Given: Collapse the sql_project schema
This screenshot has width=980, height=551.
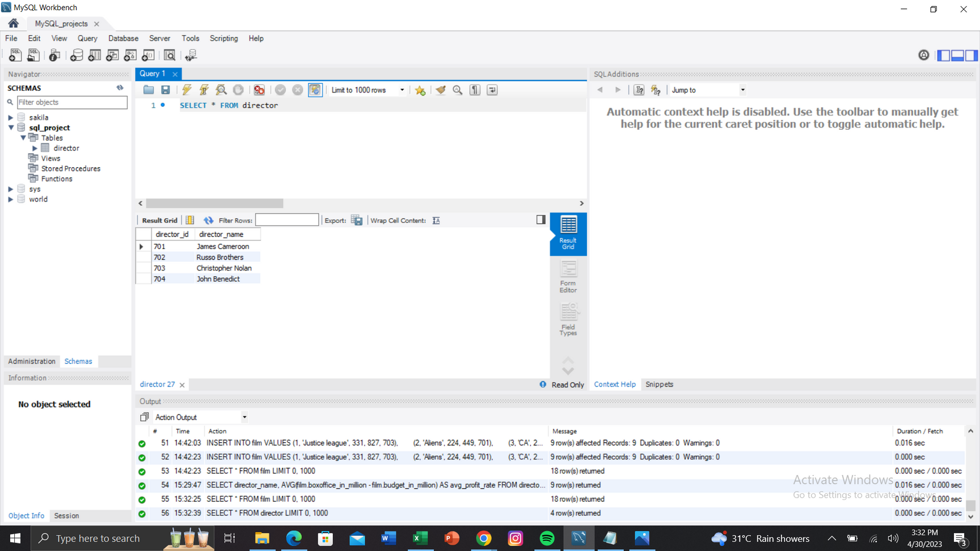Looking at the screenshot, I should point(10,128).
